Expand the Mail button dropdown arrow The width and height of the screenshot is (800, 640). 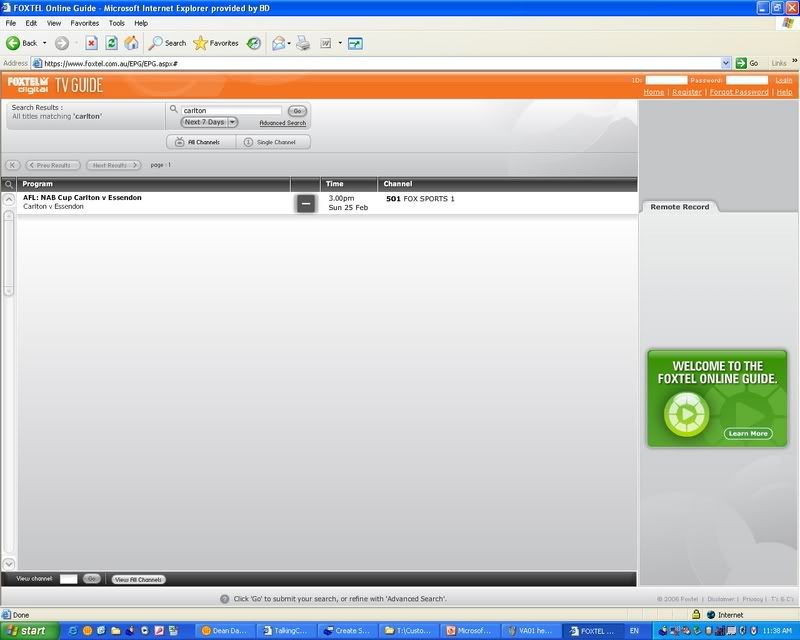(289, 43)
